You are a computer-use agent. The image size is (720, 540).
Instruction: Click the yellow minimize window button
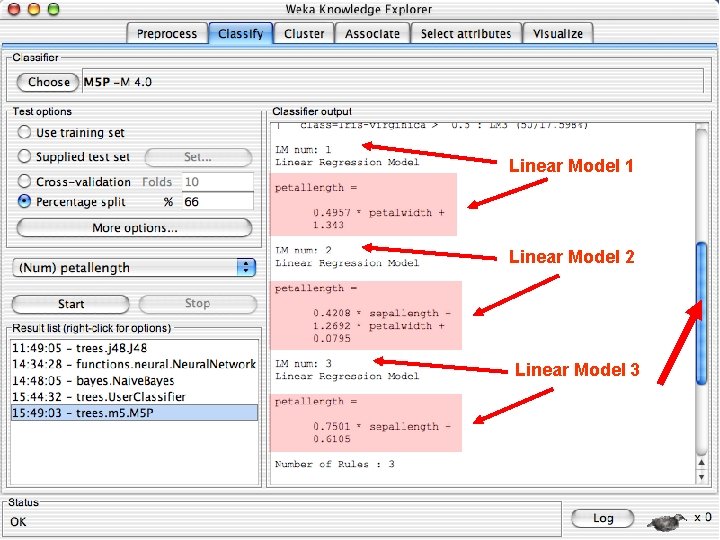tap(34, 8)
